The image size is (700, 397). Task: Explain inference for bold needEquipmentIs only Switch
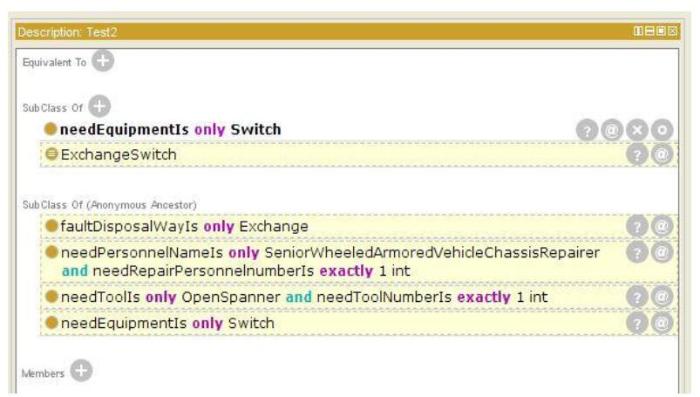click(587, 130)
